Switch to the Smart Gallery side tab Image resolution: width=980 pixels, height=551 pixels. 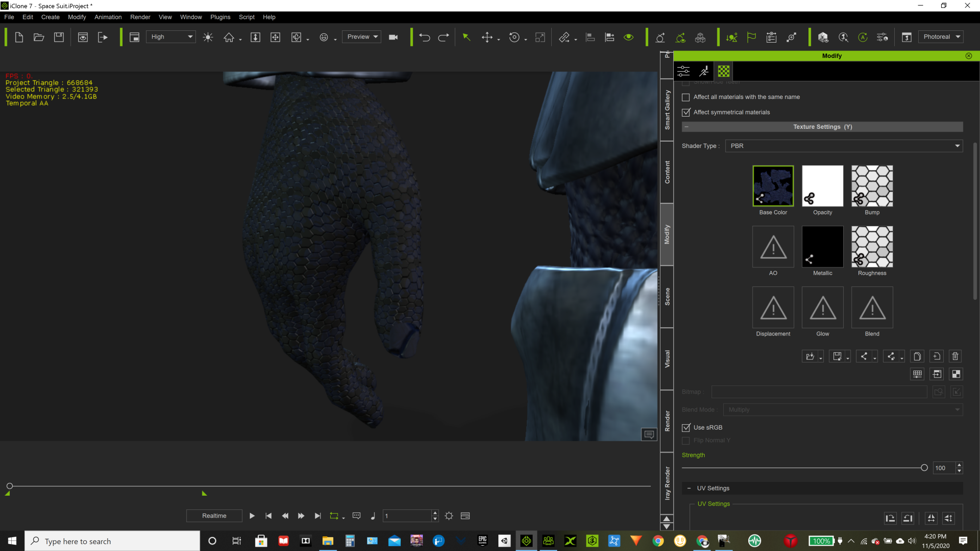[x=667, y=110]
